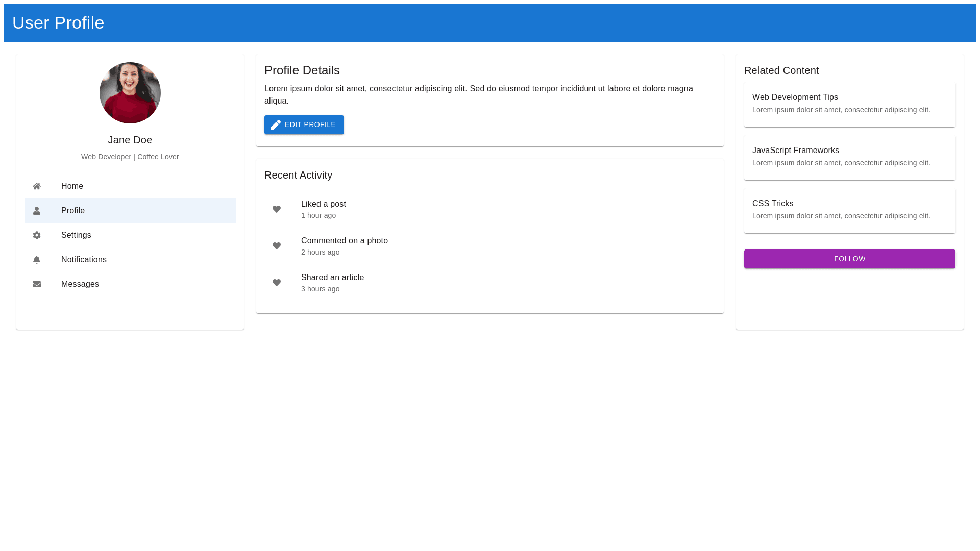Click the Home house icon
The image size is (980, 551).
coord(37,186)
